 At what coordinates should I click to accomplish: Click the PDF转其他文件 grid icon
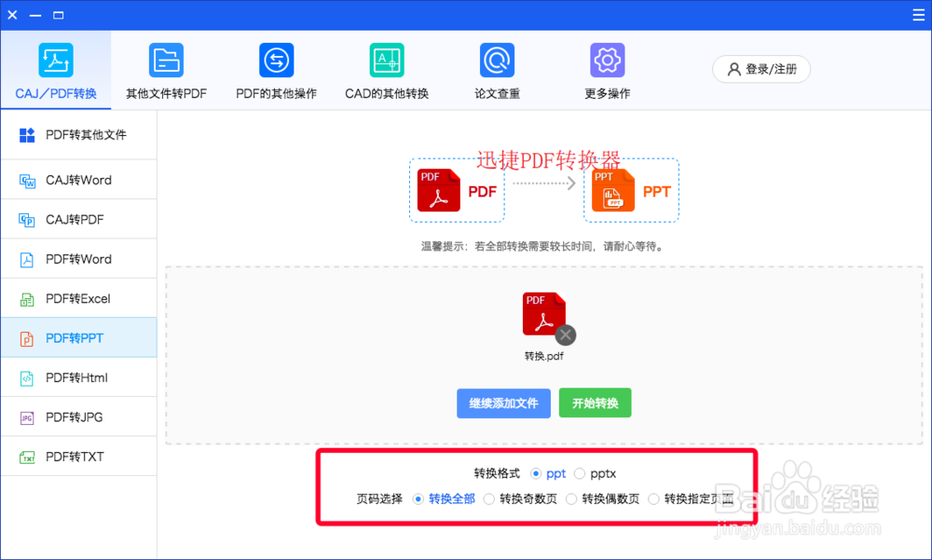point(27,135)
